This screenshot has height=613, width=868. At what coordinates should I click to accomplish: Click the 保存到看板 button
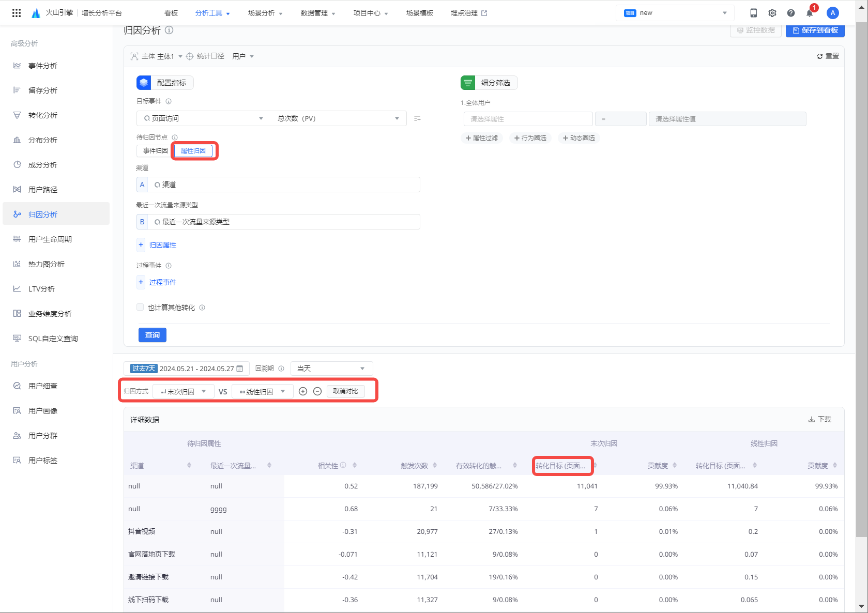(x=815, y=30)
